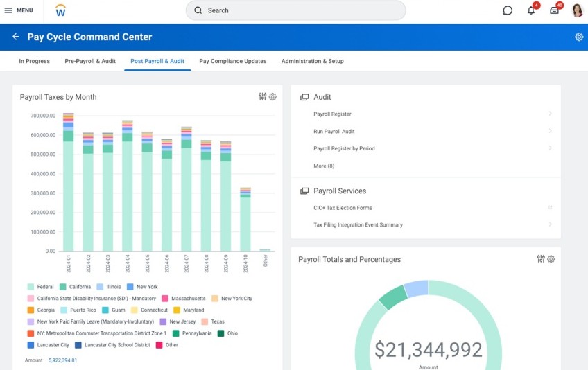Open the inbox tray icon

tap(554, 10)
